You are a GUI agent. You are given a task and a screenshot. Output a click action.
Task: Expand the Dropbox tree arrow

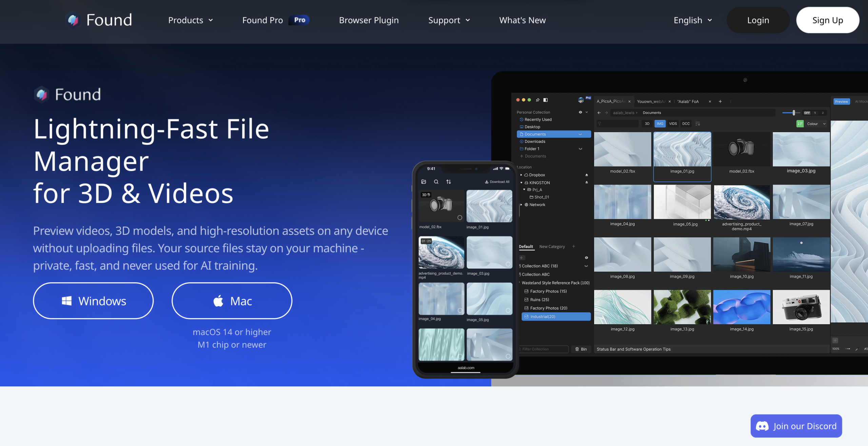coord(521,175)
